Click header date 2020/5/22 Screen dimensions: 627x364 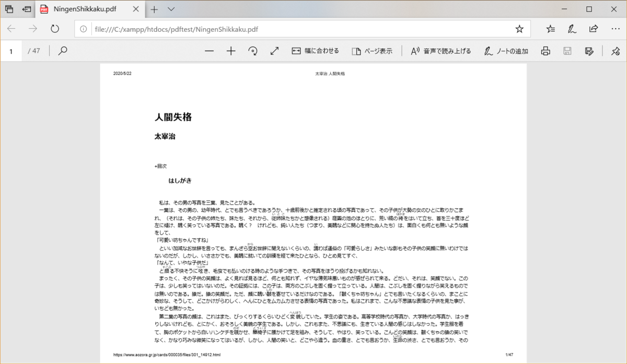[x=122, y=74]
